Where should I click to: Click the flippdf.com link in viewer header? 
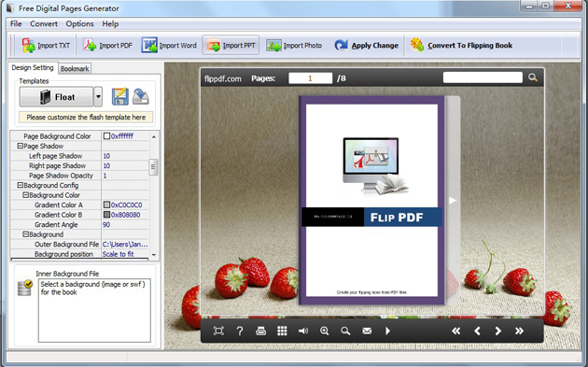point(223,78)
